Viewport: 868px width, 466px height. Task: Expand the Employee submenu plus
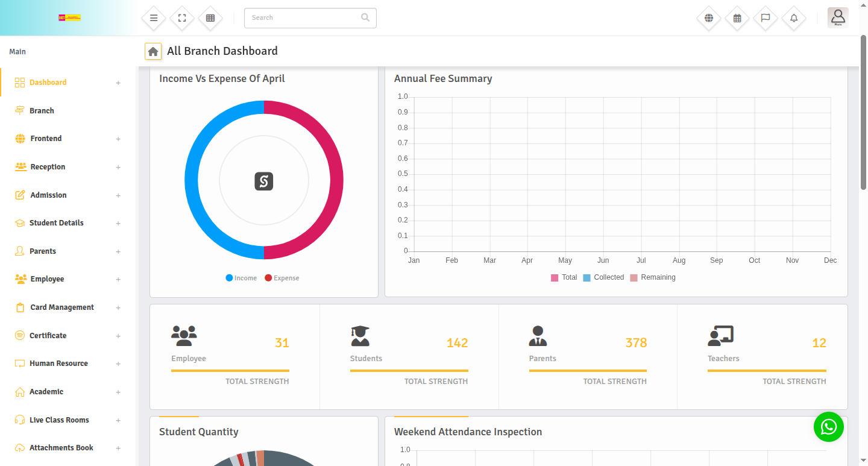point(118,279)
